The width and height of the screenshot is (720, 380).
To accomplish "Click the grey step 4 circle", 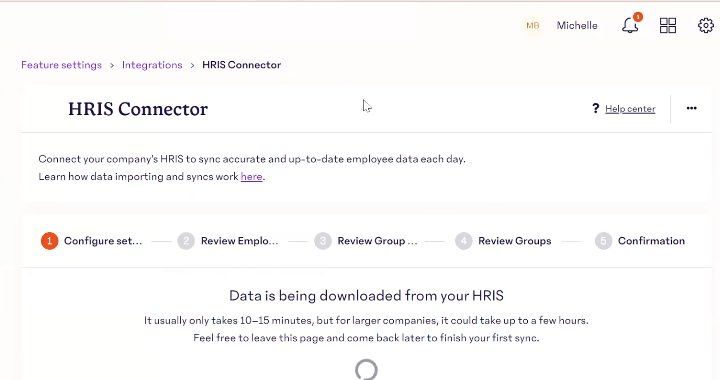I will pos(464,241).
